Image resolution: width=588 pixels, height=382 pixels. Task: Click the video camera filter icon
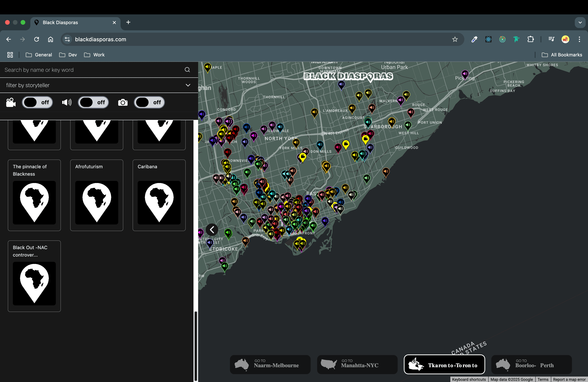point(11,102)
